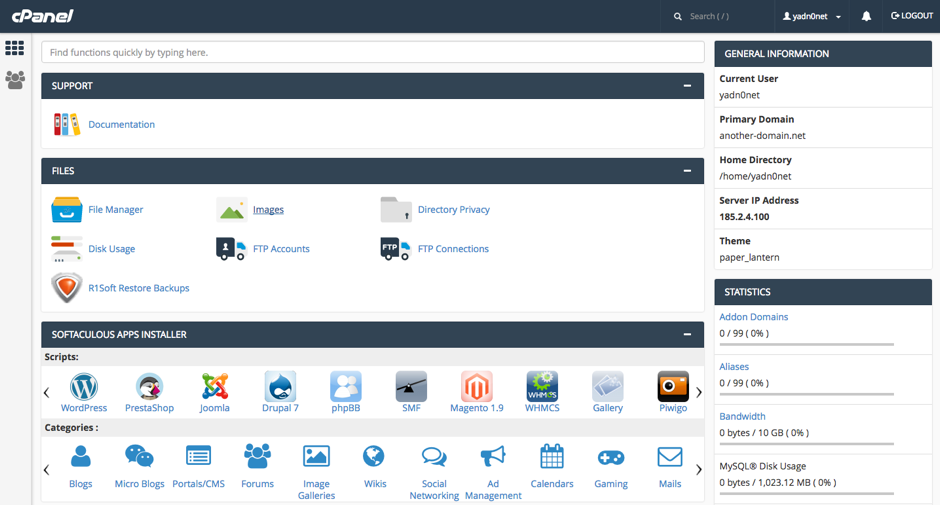The height and width of the screenshot is (505, 940).
Task: Click the Disk Usage icon
Action: pyautogui.click(x=67, y=248)
